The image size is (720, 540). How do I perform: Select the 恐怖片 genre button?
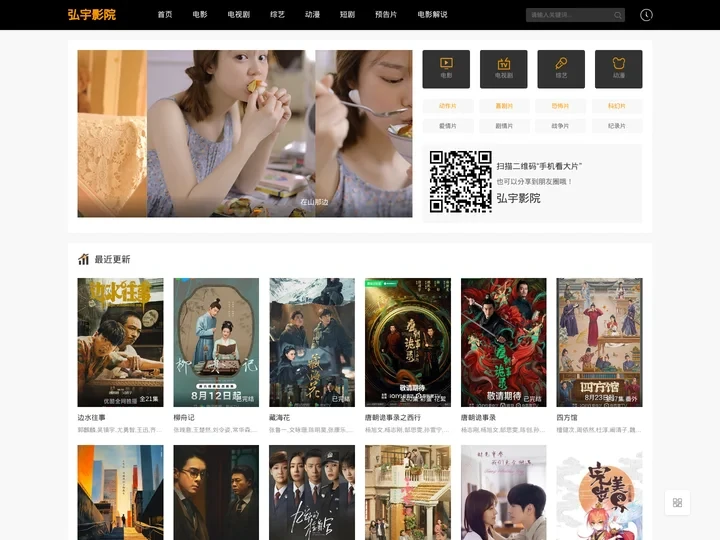click(560, 106)
